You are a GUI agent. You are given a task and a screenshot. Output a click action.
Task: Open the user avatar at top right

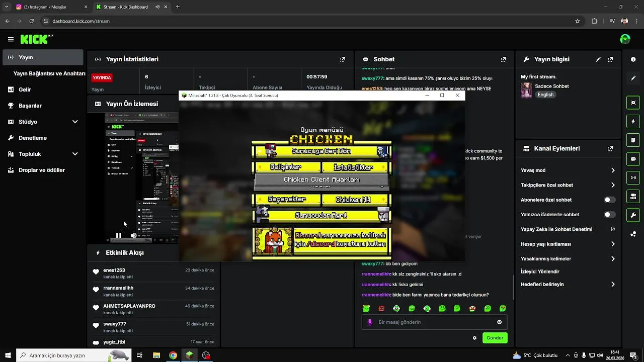pyautogui.click(x=625, y=39)
